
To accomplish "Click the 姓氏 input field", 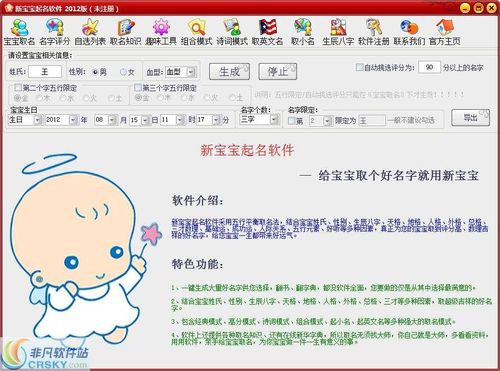I will pos(45,72).
